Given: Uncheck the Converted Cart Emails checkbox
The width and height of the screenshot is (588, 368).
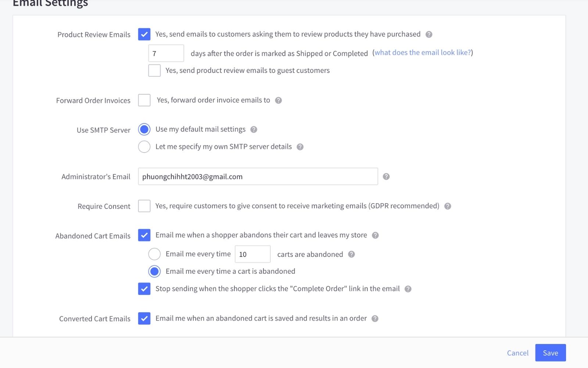Looking at the screenshot, I should tap(144, 318).
